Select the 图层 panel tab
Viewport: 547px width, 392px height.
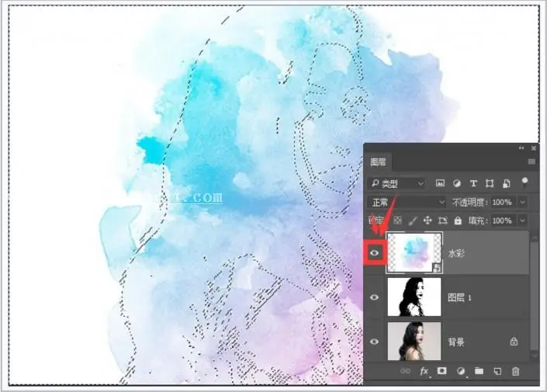378,162
